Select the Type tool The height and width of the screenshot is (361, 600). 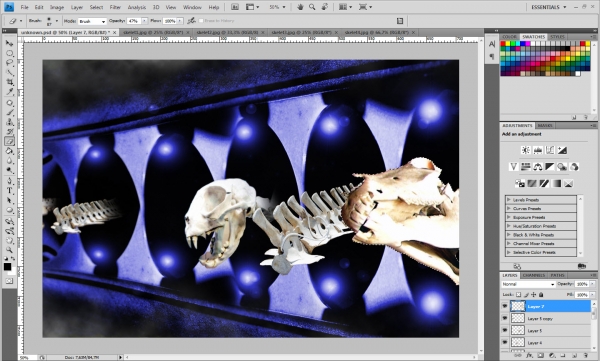click(x=9, y=191)
